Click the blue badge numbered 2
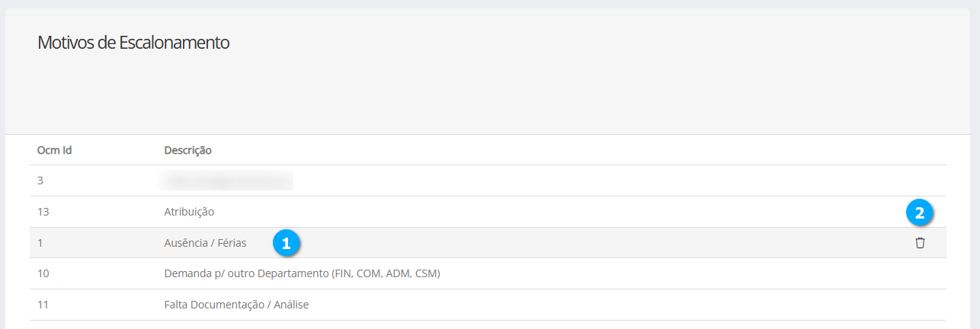The height and width of the screenshot is (329, 980). (x=920, y=213)
